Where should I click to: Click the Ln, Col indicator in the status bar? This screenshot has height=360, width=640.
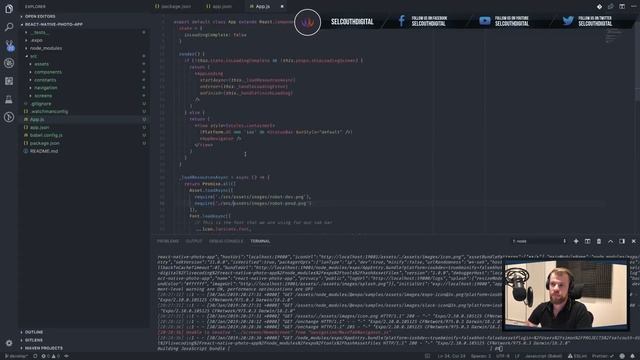pos(451,356)
